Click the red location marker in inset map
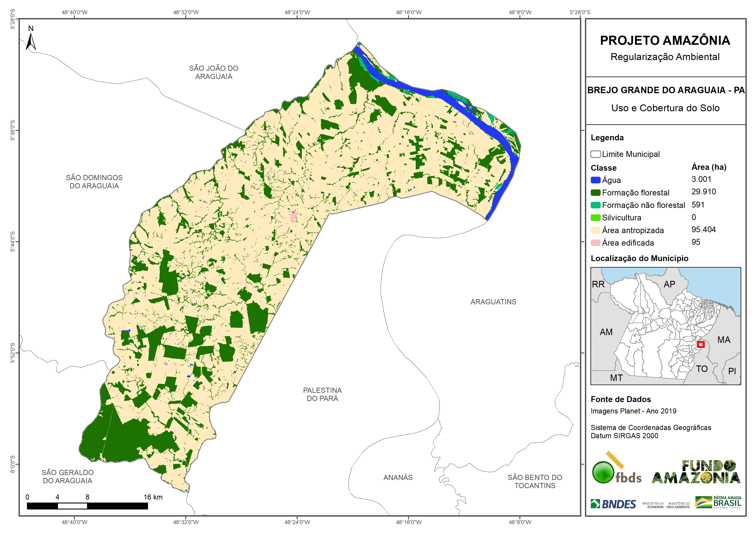 click(701, 344)
